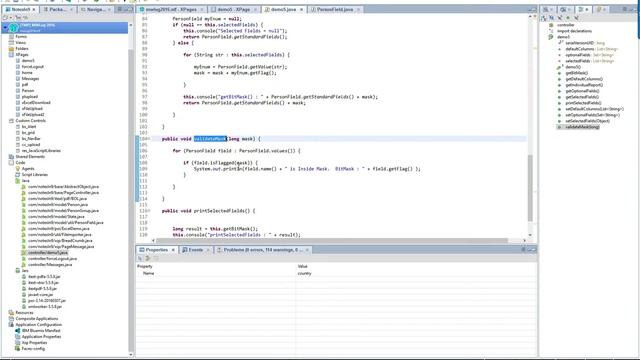The height and width of the screenshot is (360, 640).
Task: Click the Application Configuration icon
Action: 11,325
